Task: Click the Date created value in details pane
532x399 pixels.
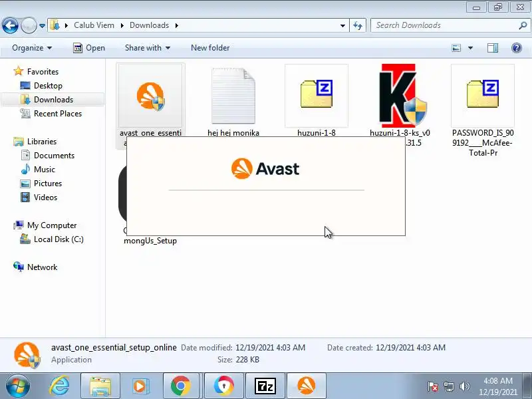Action: (410, 347)
